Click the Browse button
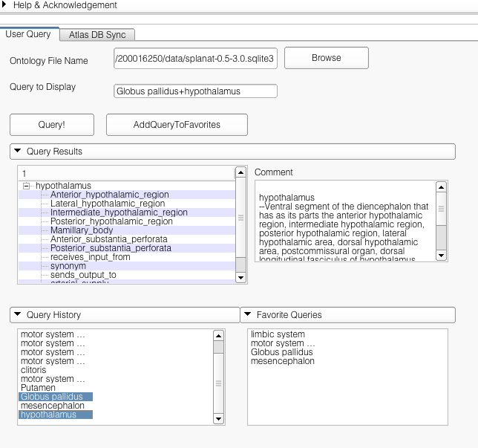Viewport: 478px width, 448px height. [x=326, y=58]
